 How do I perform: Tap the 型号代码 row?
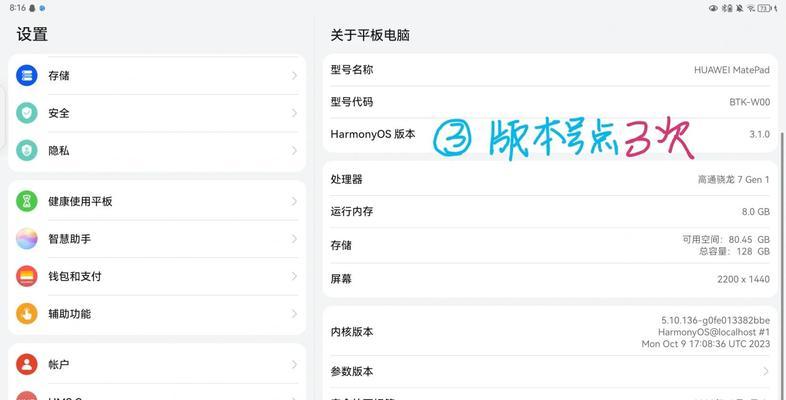550,102
